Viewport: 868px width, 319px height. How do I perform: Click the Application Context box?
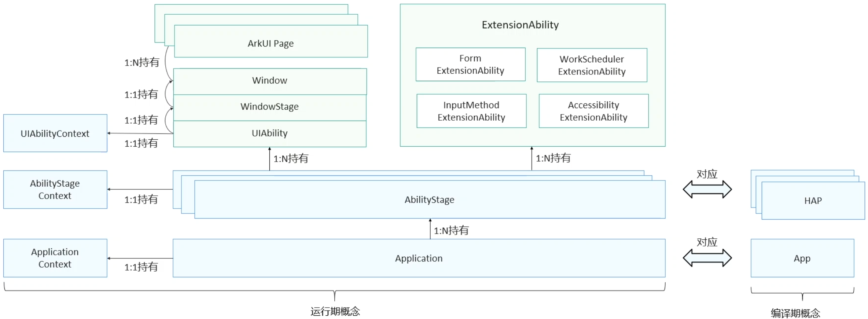point(55,258)
